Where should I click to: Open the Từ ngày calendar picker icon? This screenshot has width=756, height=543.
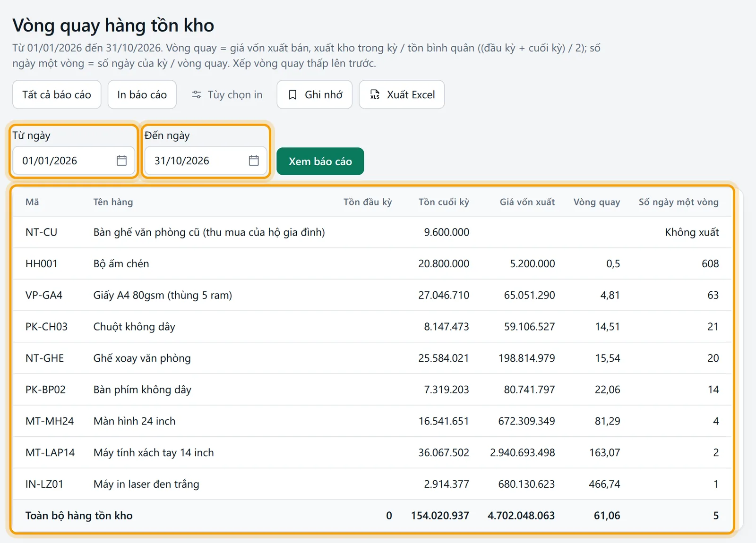(x=121, y=161)
